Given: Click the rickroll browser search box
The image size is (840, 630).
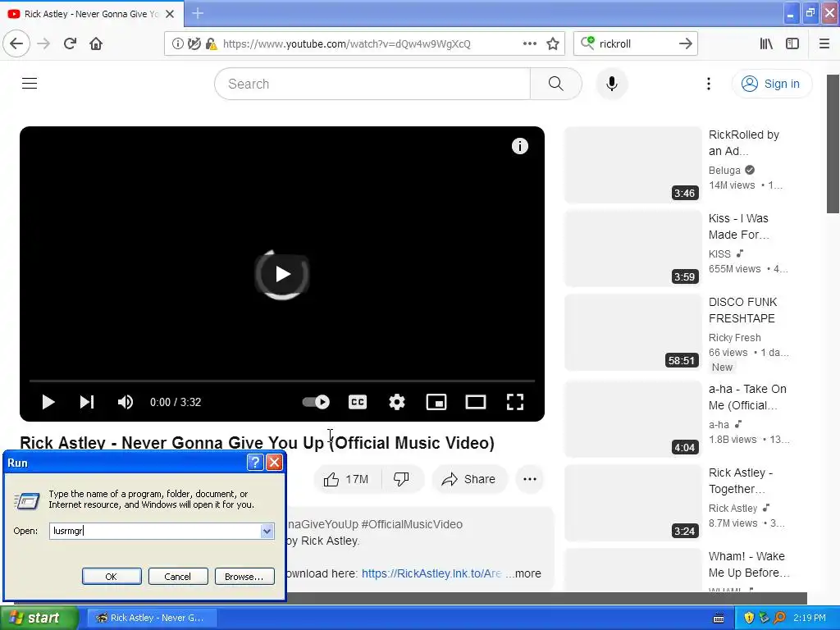Looking at the screenshot, I should click(637, 44).
